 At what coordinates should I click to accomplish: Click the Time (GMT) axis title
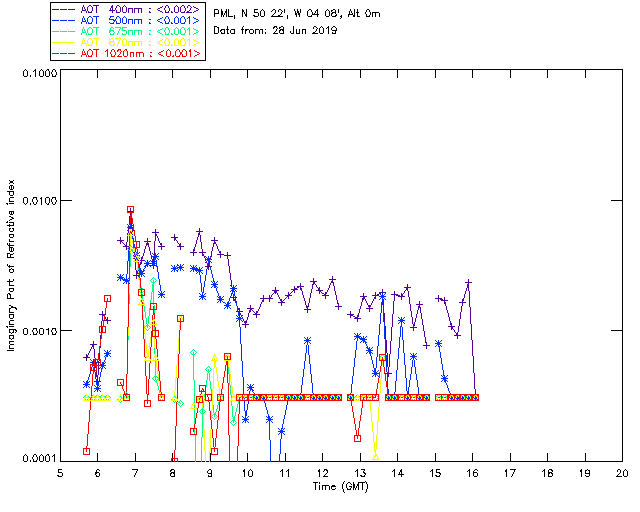(x=341, y=487)
